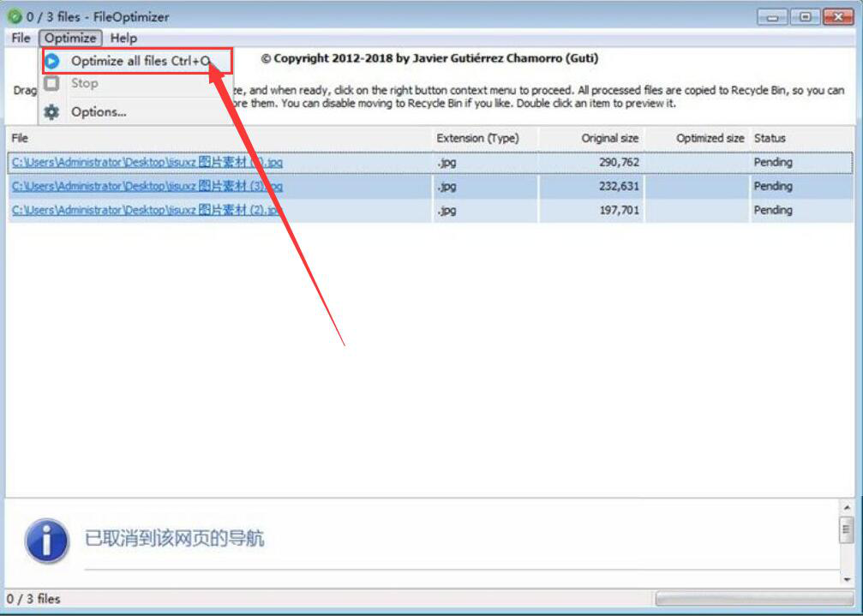Open the File menu
Screen dimensions: 863x616
pyautogui.click(x=21, y=38)
